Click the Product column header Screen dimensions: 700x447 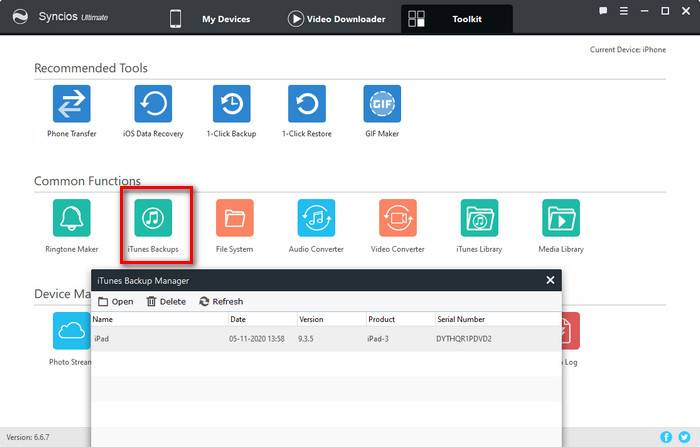[x=401, y=319]
